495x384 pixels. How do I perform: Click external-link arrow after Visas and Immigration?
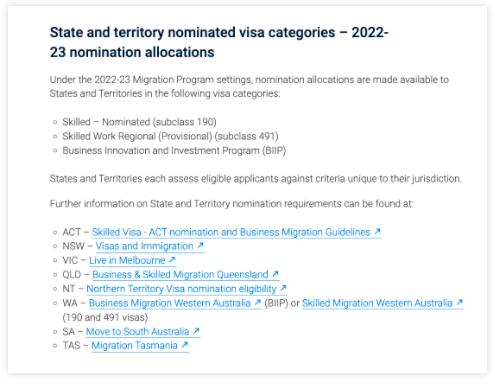(x=200, y=245)
